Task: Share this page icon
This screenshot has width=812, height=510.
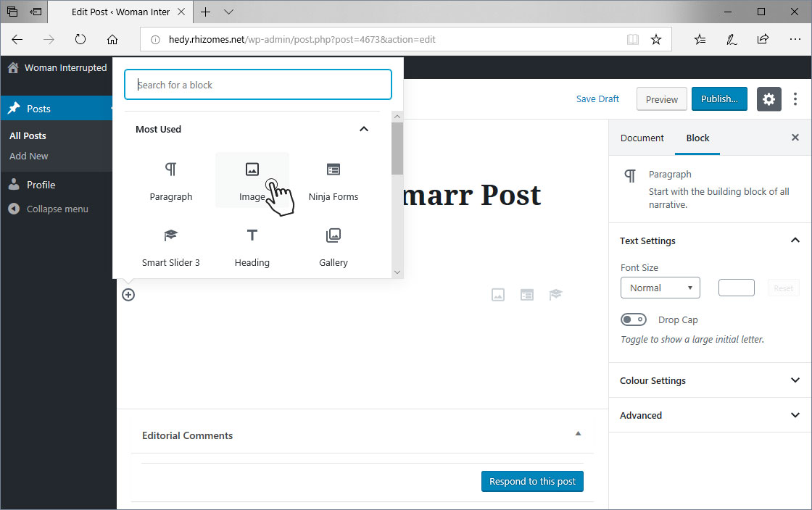Action: [763, 39]
